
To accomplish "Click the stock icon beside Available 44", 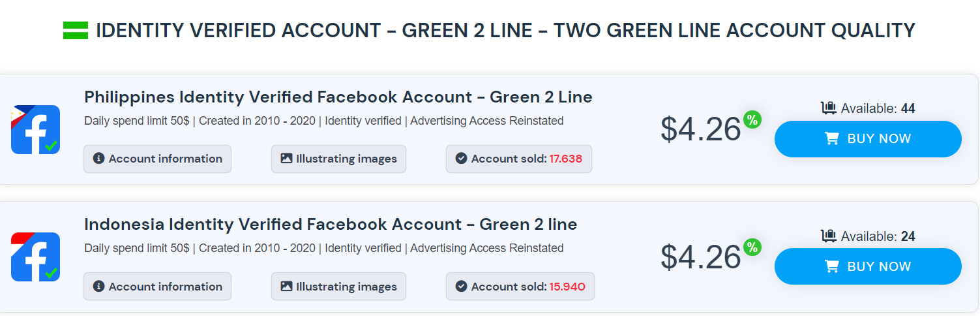I will pos(829,108).
